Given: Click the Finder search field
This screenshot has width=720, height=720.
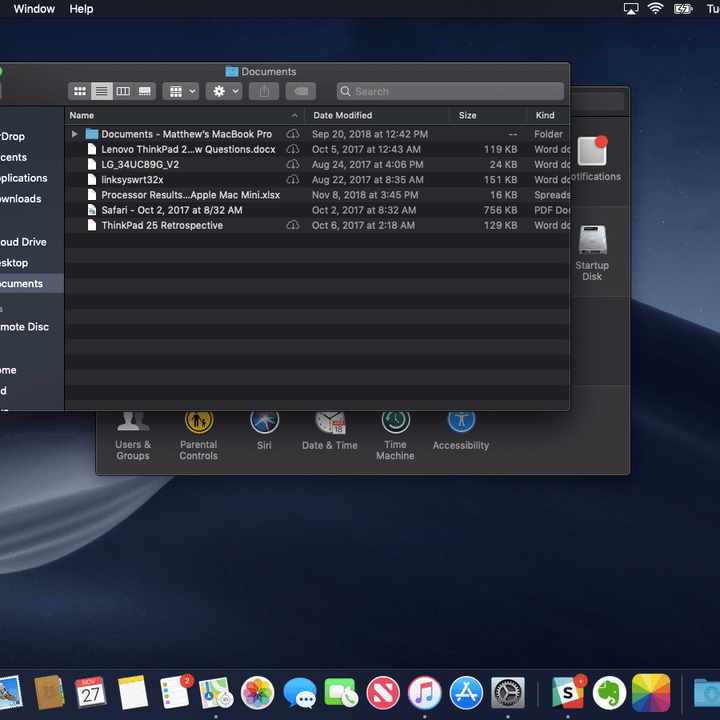Looking at the screenshot, I should click(x=450, y=91).
